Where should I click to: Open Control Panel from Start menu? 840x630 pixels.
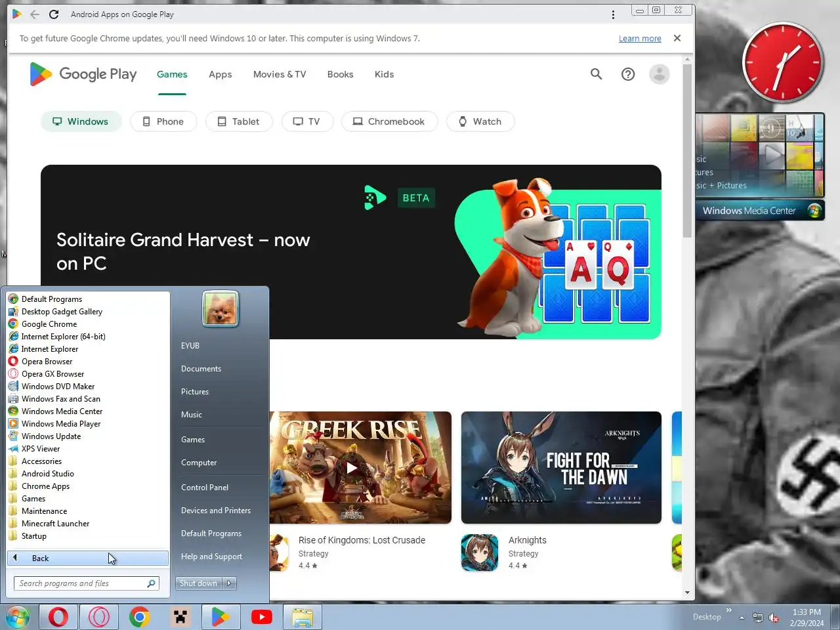coord(205,488)
